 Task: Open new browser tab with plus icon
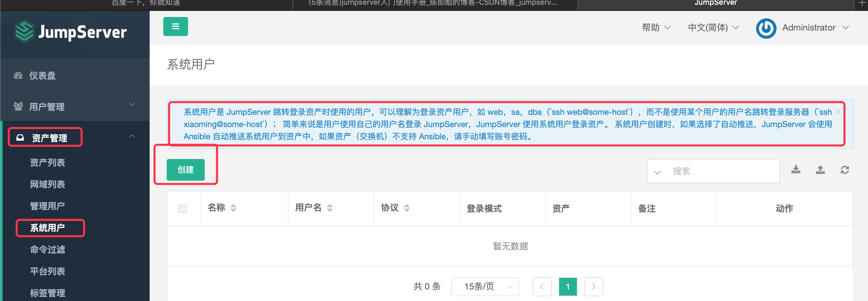pyautogui.click(x=862, y=3)
